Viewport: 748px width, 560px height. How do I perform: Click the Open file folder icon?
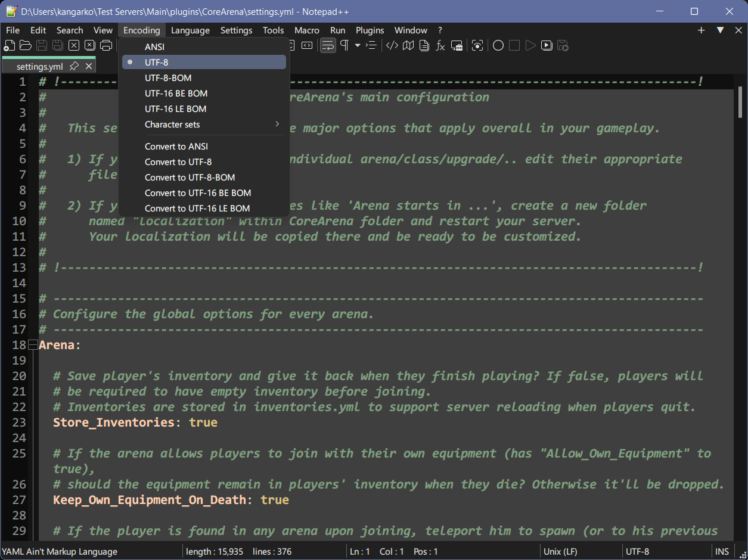point(26,45)
